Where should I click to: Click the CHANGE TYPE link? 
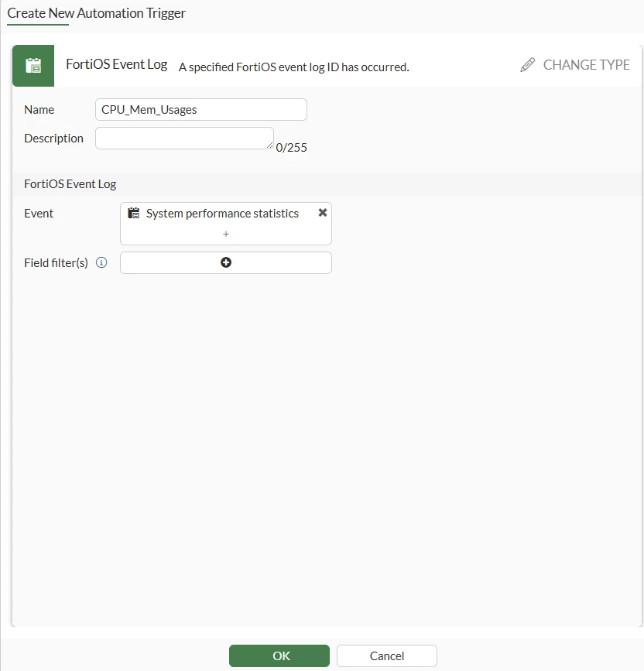pyautogui.click(x=574, y=64)
